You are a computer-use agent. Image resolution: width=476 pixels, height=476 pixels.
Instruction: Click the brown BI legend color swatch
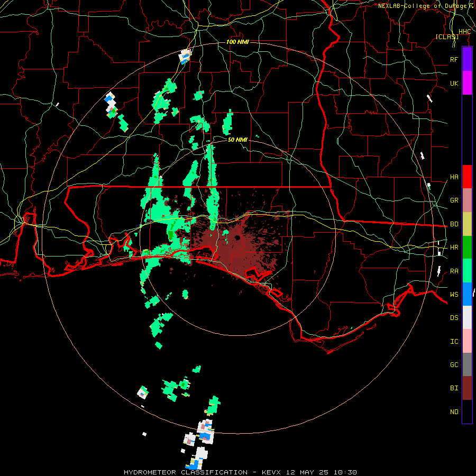tap(467, 388)
